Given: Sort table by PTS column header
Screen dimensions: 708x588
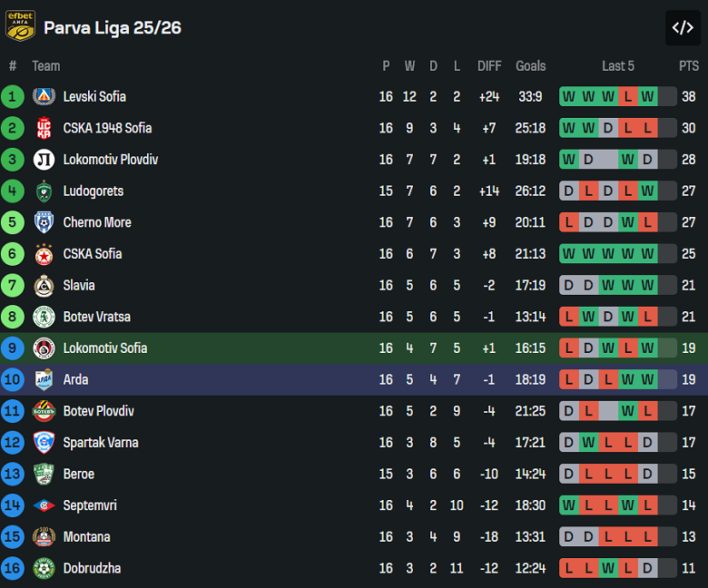Looking at the screenshot, I should pos(689,65).
